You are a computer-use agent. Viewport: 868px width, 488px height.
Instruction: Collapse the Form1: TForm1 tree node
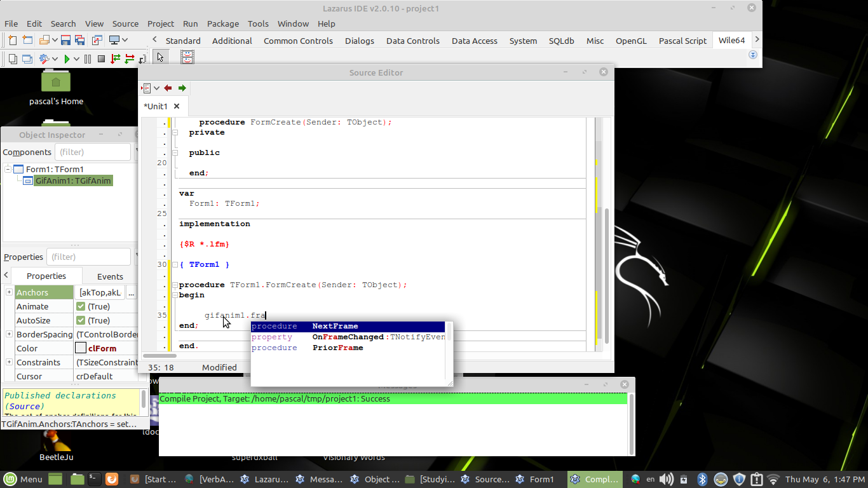click(x=8, y=169)
